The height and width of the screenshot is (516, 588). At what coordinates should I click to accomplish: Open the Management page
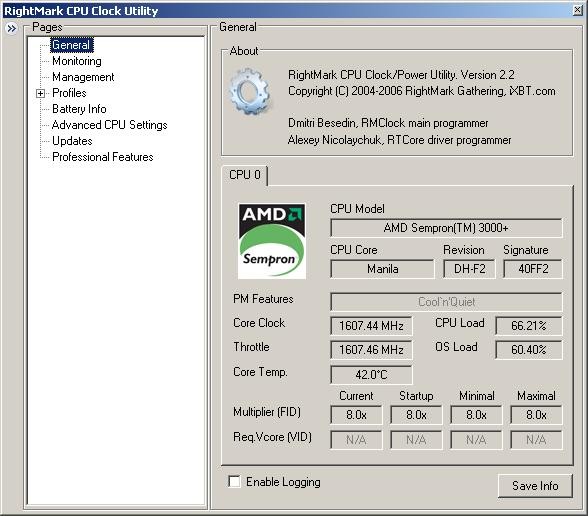click(x=83, y=77)
